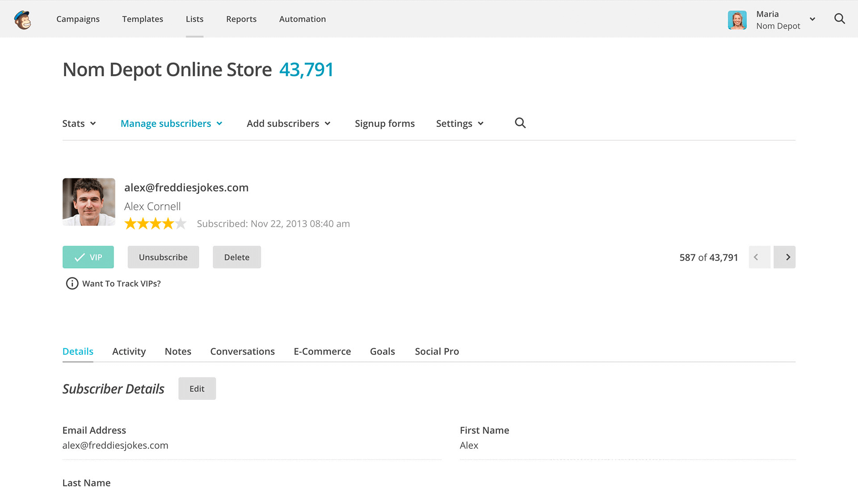
Task: Expand the Stats dropdown menu
Action: [x=79, y=123]
